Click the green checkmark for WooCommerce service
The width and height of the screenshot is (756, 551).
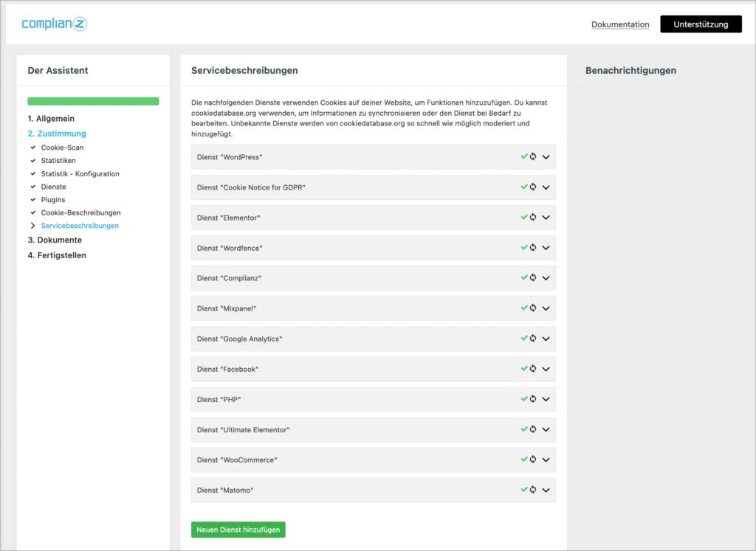click(x=524, y=459)
